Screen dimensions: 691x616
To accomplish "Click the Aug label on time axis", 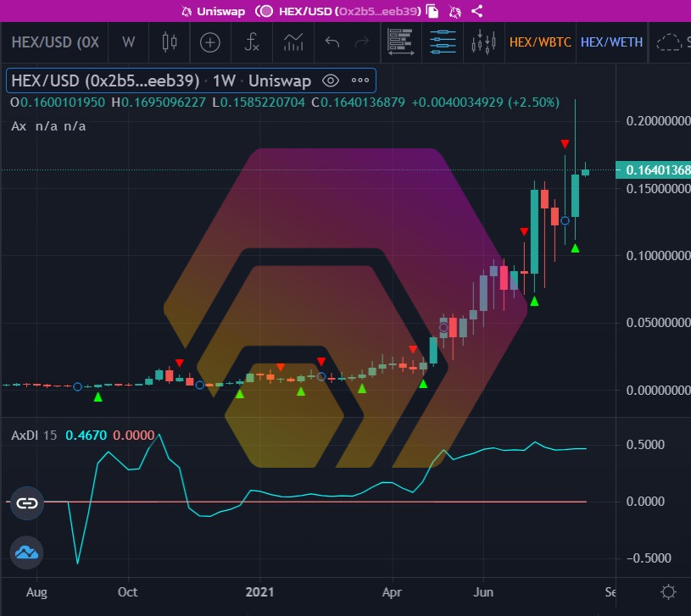I will [x=36, y=592].
